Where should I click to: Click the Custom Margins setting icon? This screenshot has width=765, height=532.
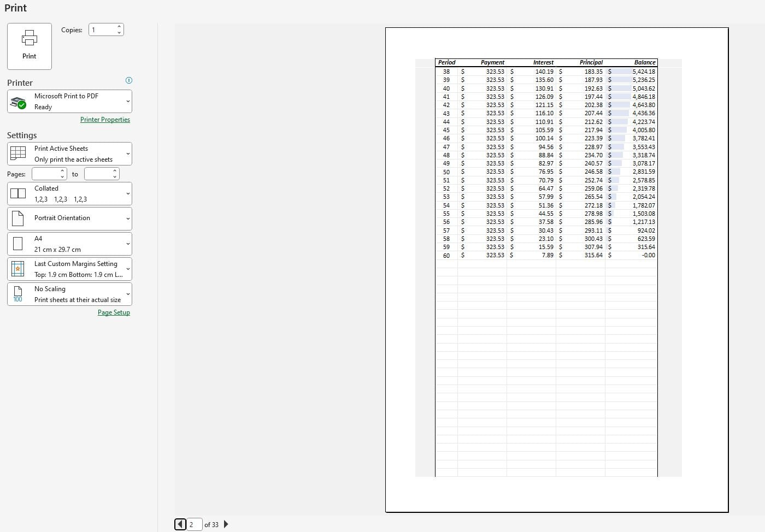pyautogui.click(x=18, y=268)
